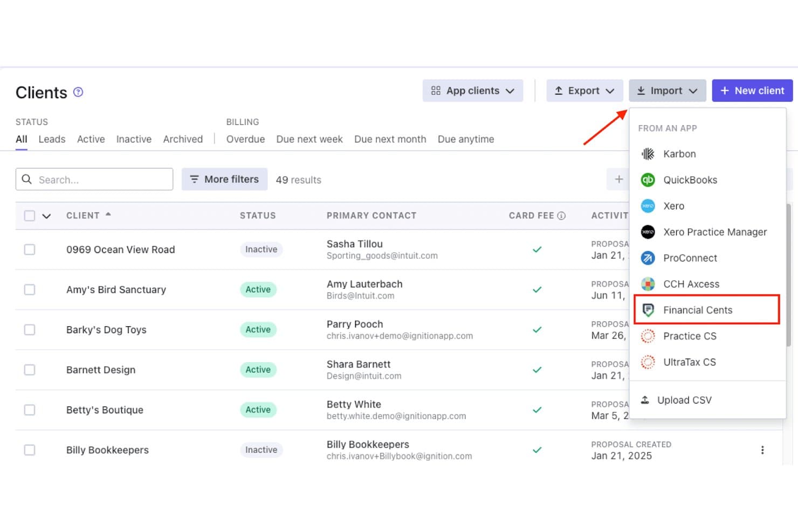
Task: Check the Amy's Bird Sanctuary checkbox
Action: coord(30,289)
